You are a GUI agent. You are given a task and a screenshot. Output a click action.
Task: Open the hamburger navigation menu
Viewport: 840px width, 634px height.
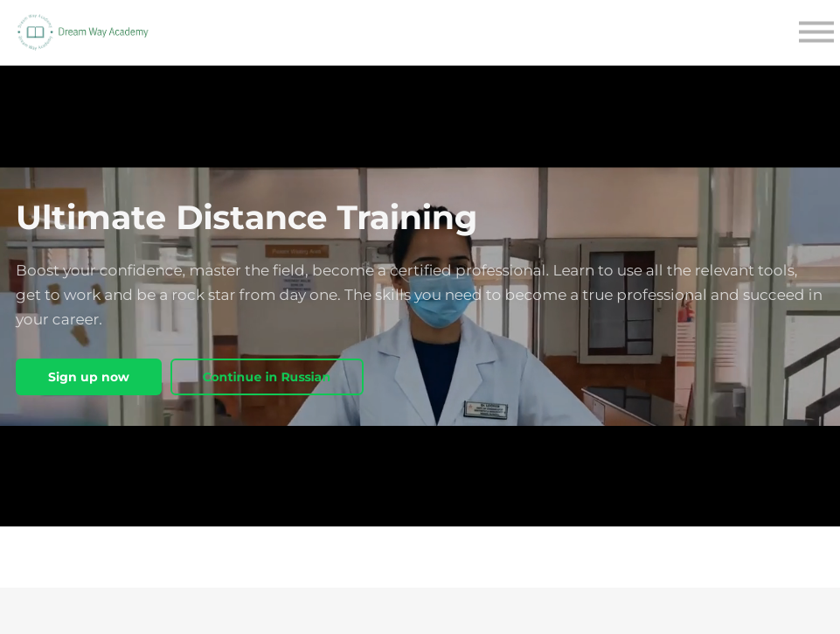coord(816,32)
